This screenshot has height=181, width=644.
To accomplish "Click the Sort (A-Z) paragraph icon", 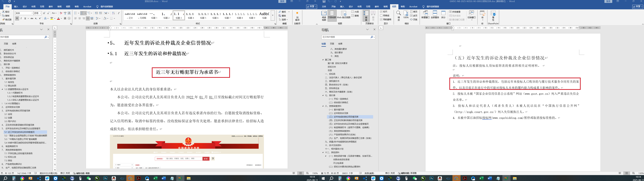I will point(113,13).
